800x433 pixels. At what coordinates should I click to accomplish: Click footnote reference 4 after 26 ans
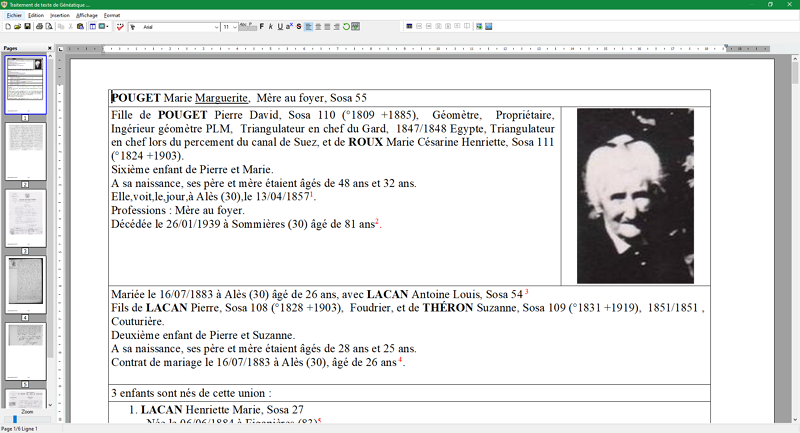pyautogui.click(x=400, y=360)
